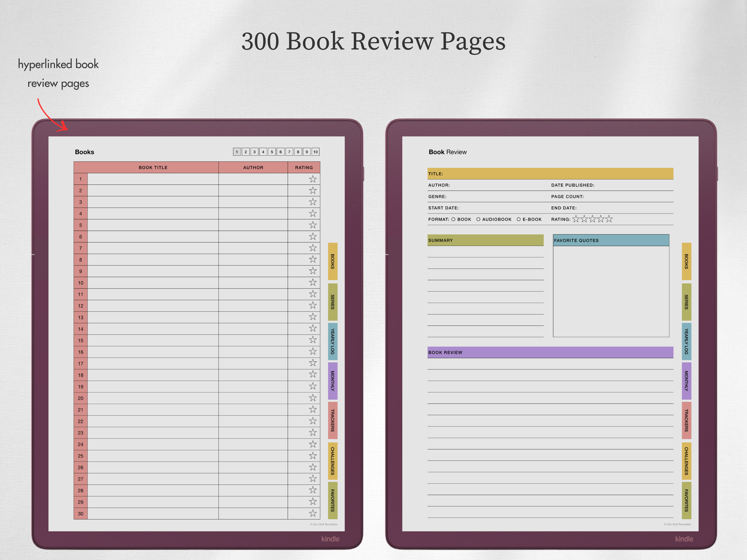Open the SERIES tab on Books page
The height and width of the screenshot is (560, 747).
333,302
